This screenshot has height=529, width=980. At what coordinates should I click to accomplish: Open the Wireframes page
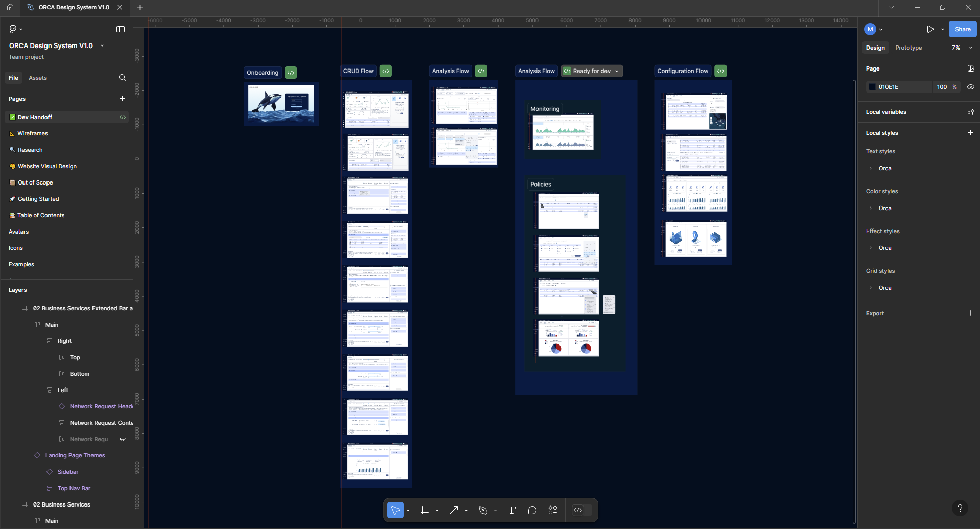[33, 133]
